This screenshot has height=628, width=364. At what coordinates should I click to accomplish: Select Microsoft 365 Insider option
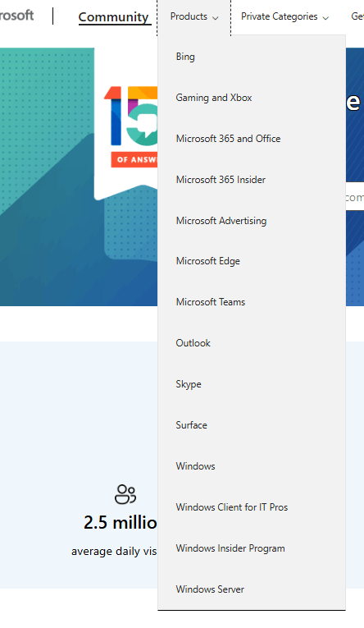coord(252,180)
